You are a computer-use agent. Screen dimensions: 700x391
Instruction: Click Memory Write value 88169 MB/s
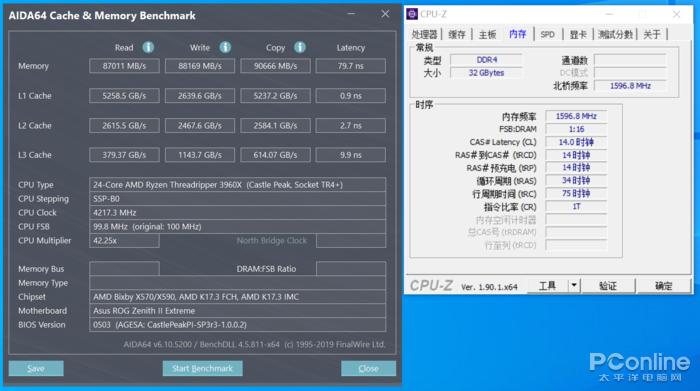tap(200, 66)
